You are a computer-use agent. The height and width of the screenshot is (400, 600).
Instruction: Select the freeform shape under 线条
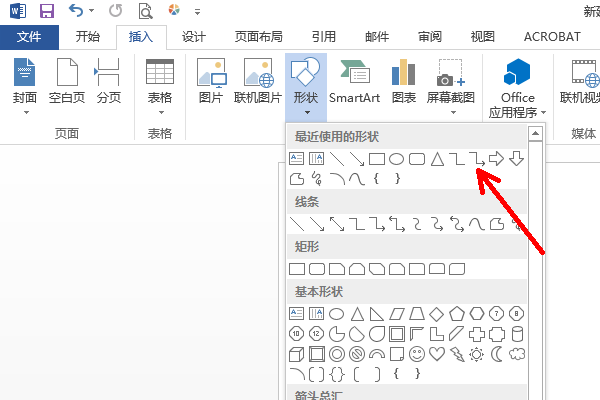click(x=497, y=224)
